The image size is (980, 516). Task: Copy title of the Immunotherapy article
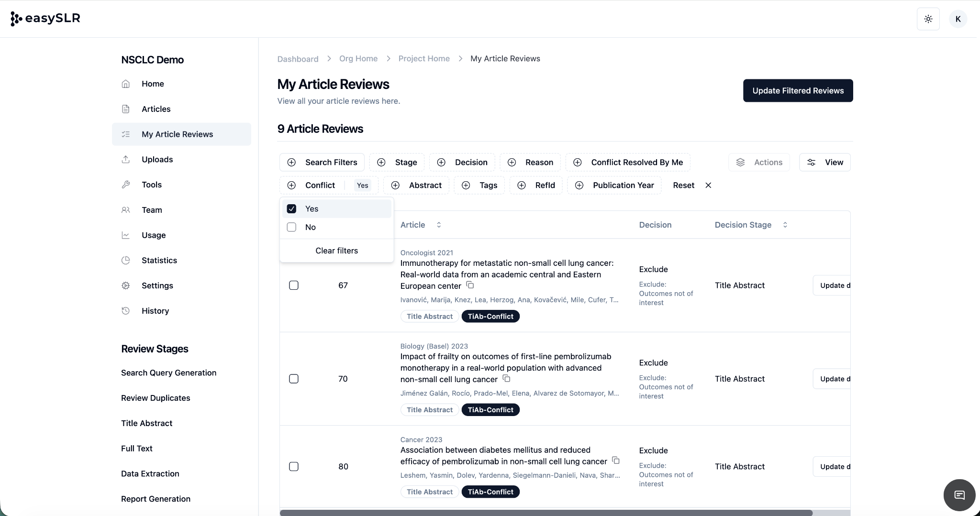click(x=470, y=285)
